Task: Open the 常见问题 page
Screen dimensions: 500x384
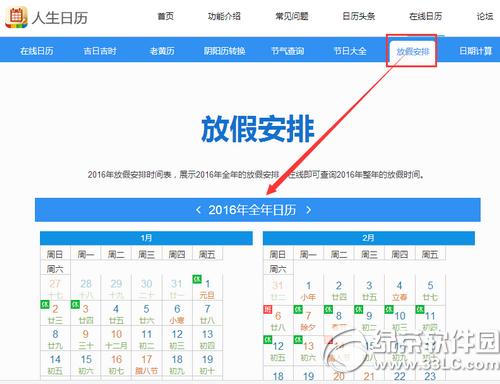Action: tap(292, 16)
